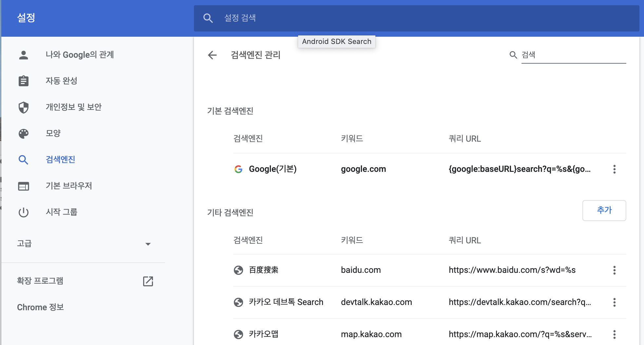This screenshot has height=345, width=644.
Task: Select the 百度搜索 engine name
Action: tap(264, 270)
